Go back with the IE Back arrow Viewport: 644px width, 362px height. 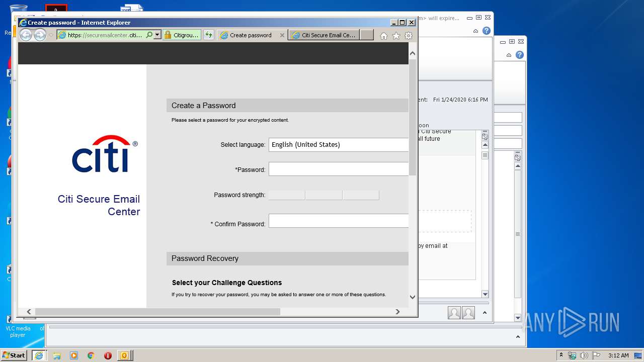point(26,35)
